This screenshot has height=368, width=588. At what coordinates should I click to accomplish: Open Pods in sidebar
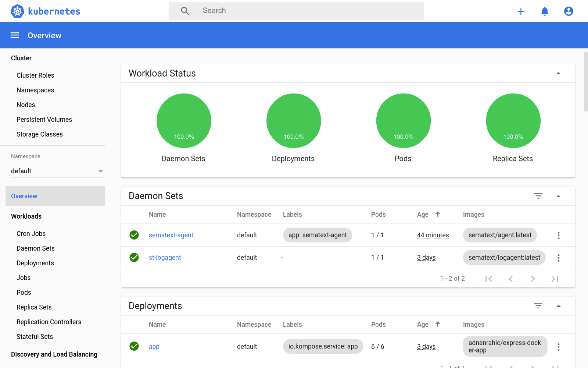tap(24, 293)
